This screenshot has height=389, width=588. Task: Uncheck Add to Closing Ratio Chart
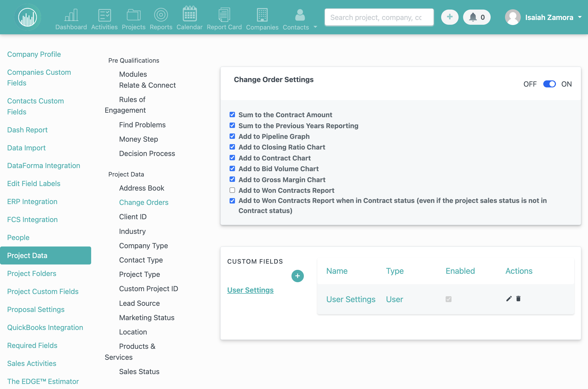click(x=232, y=147)
